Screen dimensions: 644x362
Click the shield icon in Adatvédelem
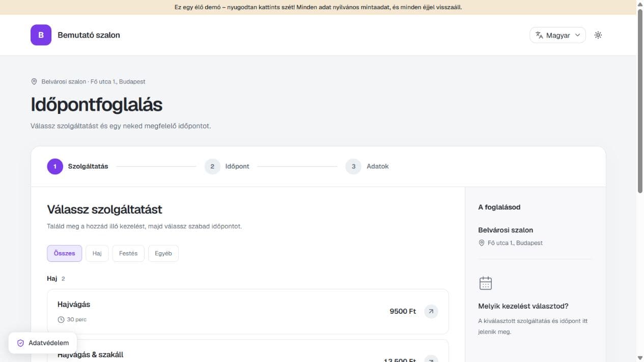tap(21, 343)
